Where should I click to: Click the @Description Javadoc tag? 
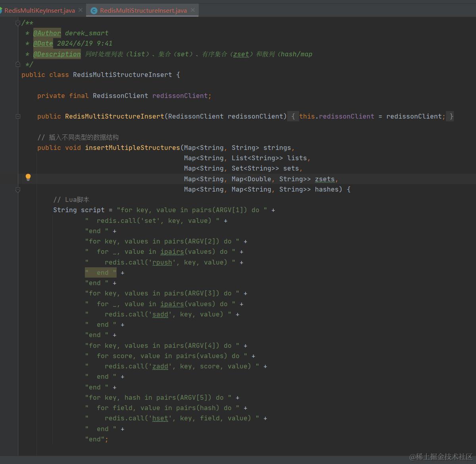click(x=57, y=54)
